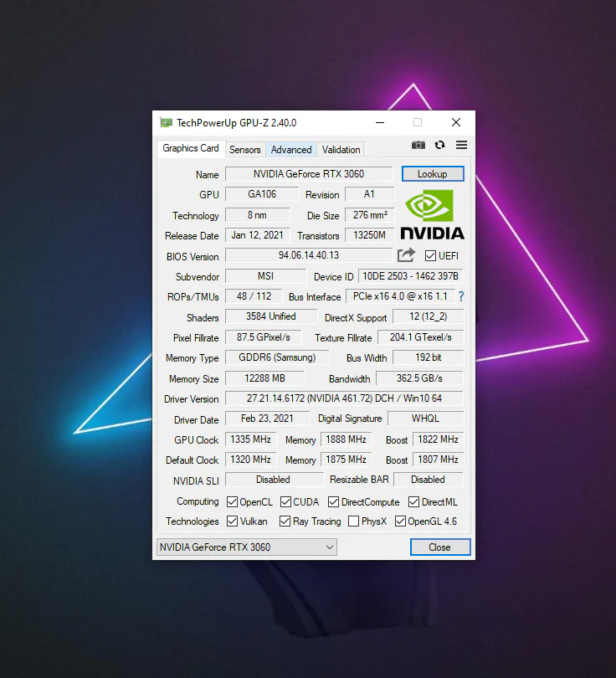Toggle the OpenCL checkbox
Screen dimensions: 616x678
(x=232, y=501)
